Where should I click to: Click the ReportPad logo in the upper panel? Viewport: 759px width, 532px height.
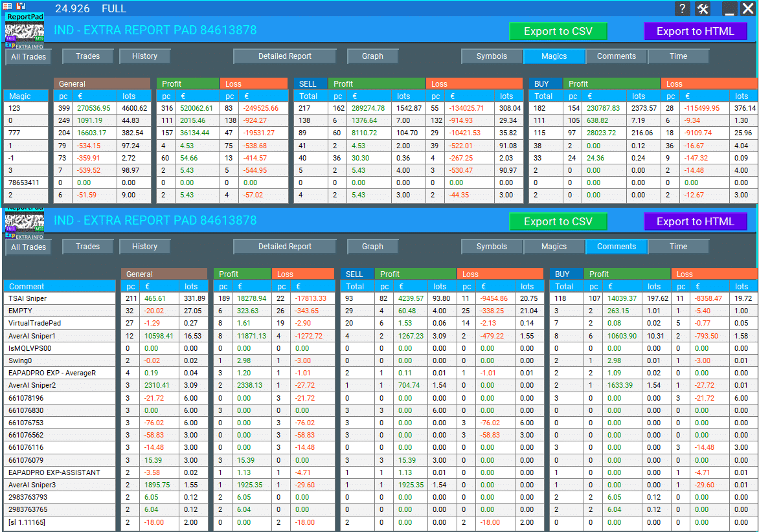[x=25, y=30]
